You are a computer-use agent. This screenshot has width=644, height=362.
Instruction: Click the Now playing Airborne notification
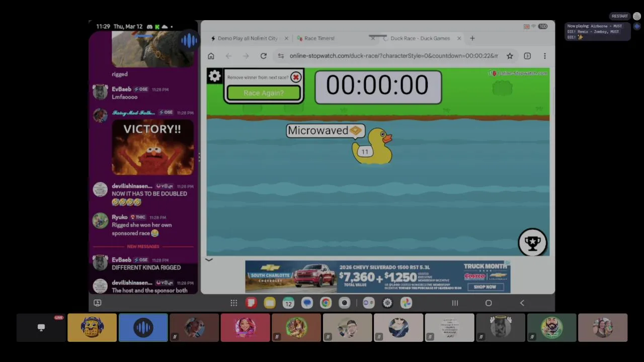[x=597, y=31]
